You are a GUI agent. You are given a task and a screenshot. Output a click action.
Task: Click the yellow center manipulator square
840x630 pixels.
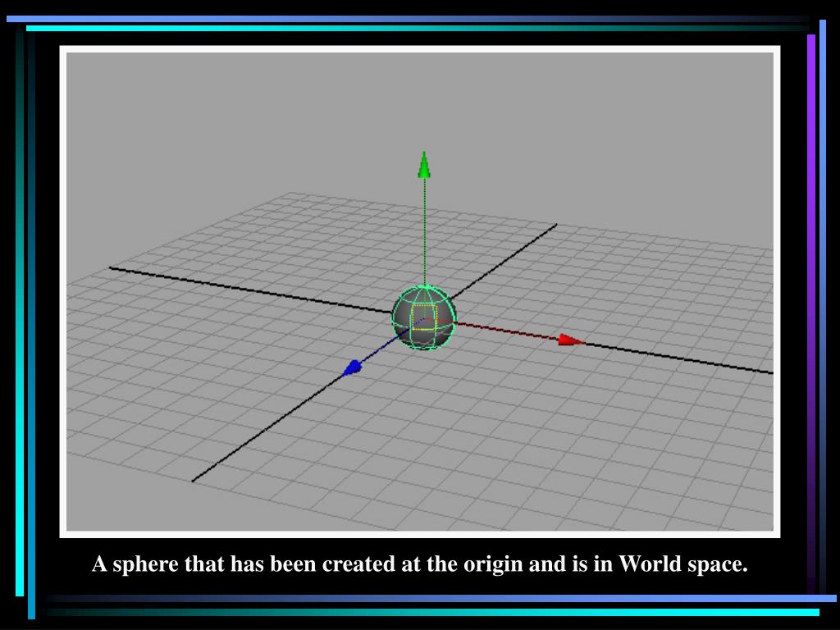point(424,316)
